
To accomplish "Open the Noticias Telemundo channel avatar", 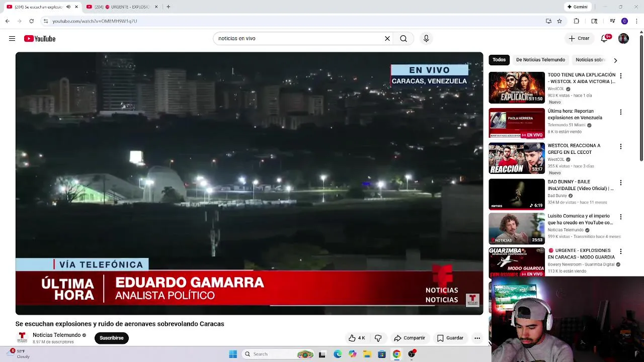I will coord(22,338).
